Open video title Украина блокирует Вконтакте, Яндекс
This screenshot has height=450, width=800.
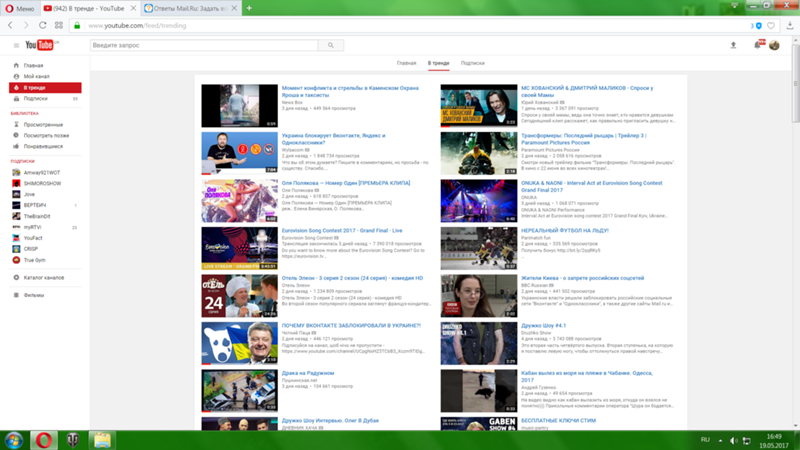click(x=334, y=139)
